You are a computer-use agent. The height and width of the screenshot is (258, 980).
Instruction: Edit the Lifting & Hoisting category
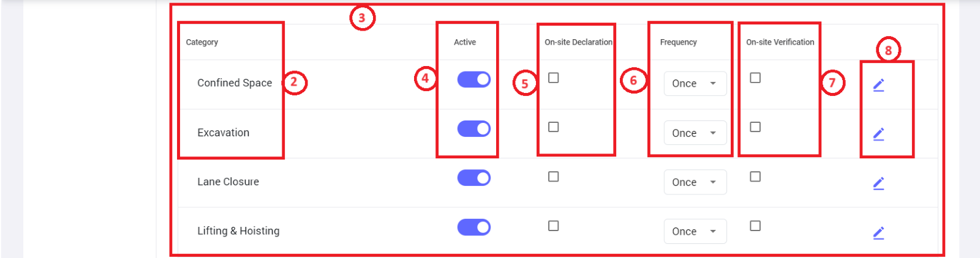[x=878, y=232]
